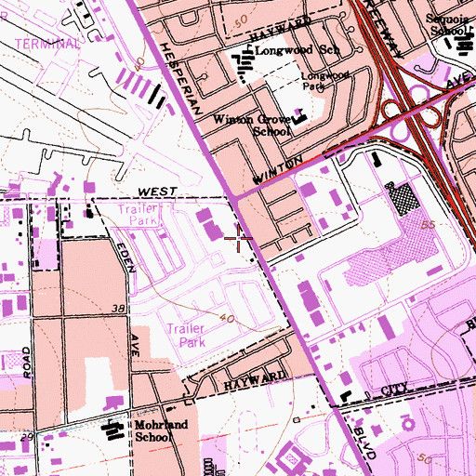
Task: Click the CITY boundary label
Action: (x=394, y=388)
